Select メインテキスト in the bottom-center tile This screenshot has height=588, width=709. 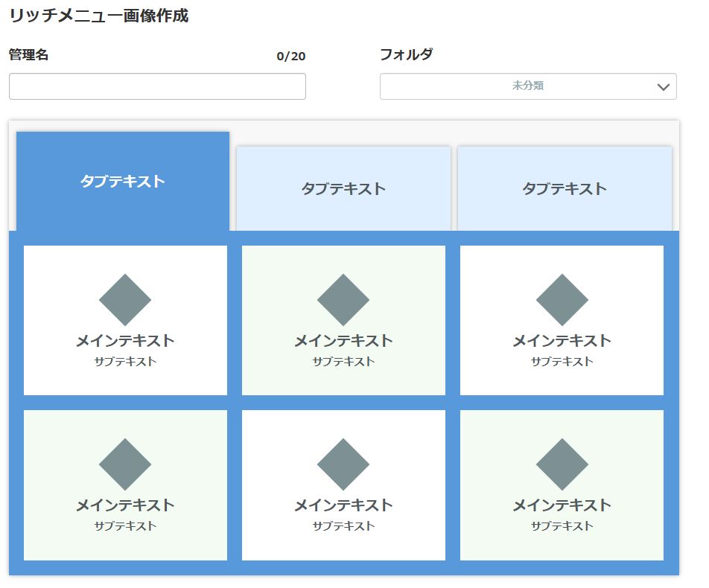click(343, 505)
